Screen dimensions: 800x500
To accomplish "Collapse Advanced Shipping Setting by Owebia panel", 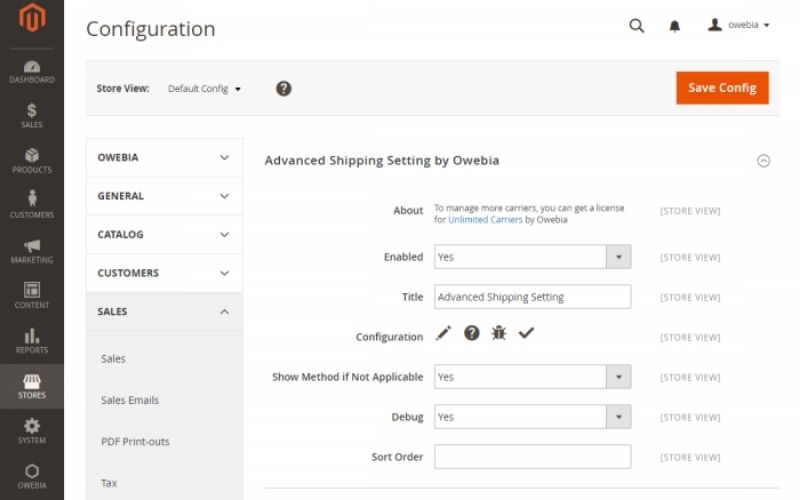I will 763,161.
